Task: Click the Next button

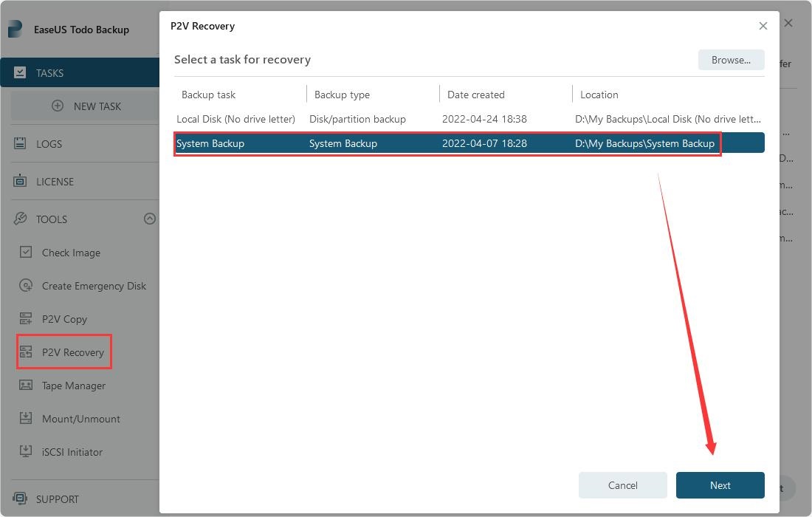Action: click(x=720, y=485)
